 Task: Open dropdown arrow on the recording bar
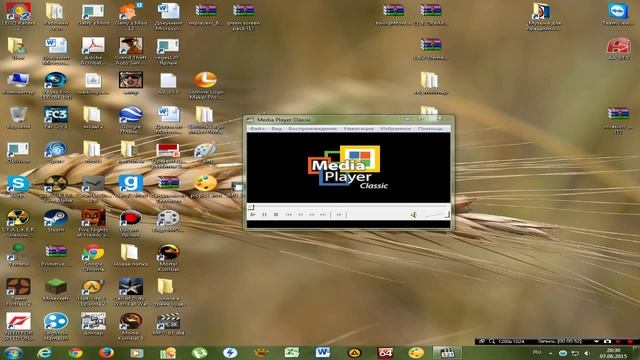[x=596, y=341]
